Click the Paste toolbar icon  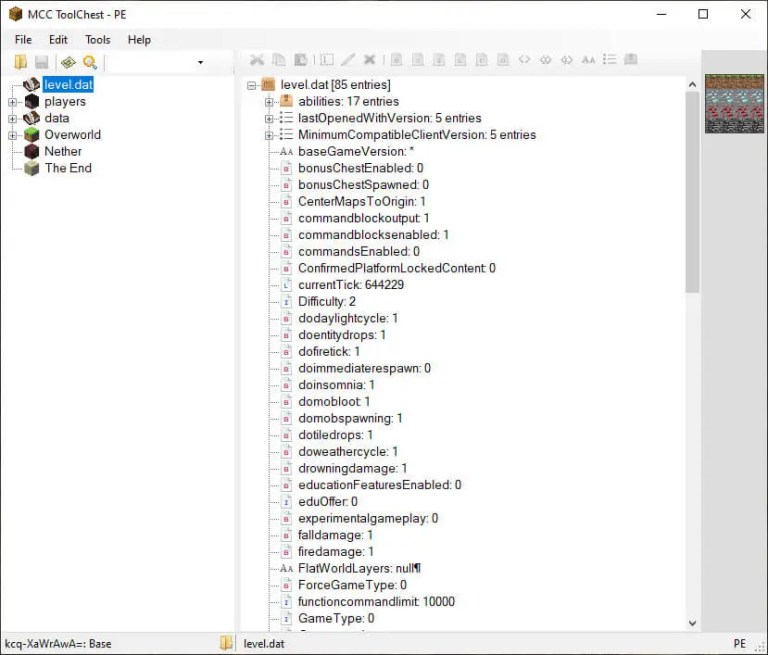pyautogui.click(x=300, y=60)
